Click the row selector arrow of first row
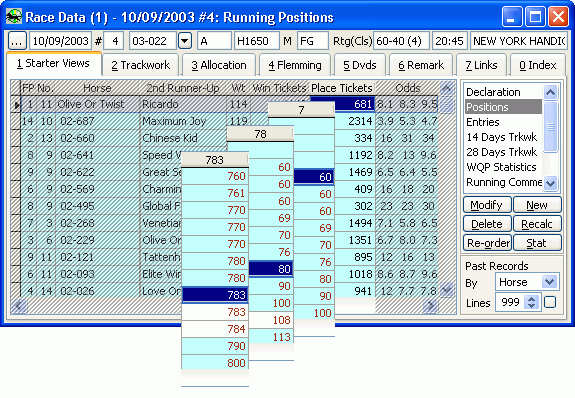The width and height of the screenshot is (575, 398). [16, 105]
